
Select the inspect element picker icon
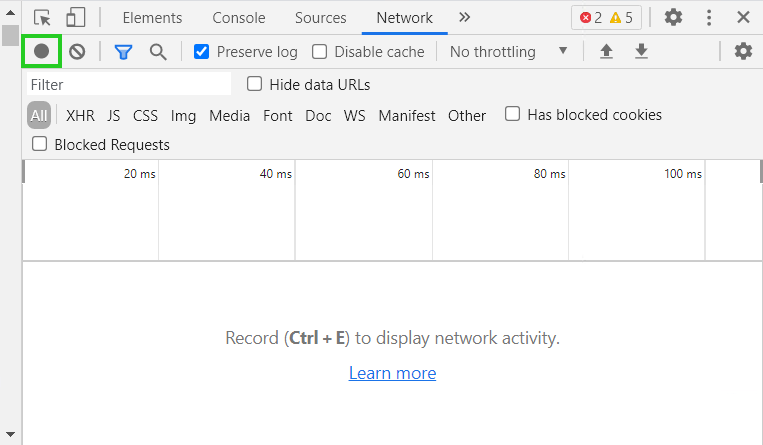42,17
